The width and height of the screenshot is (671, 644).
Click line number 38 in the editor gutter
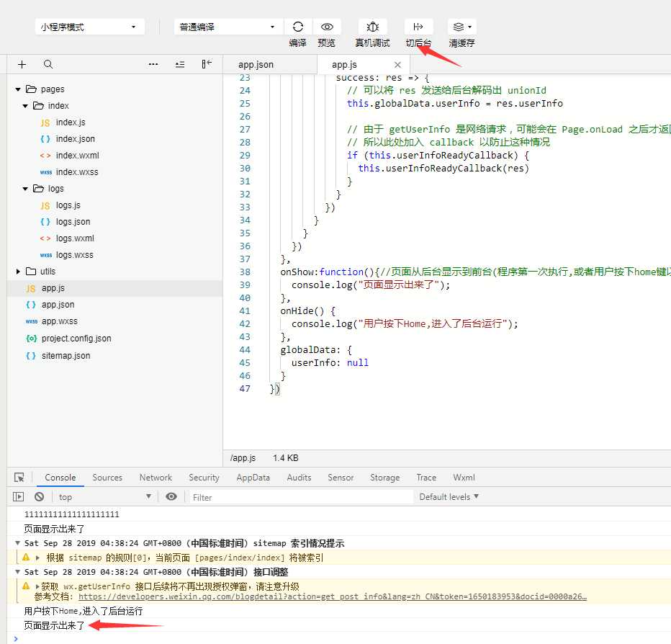[x=245, y=272]
